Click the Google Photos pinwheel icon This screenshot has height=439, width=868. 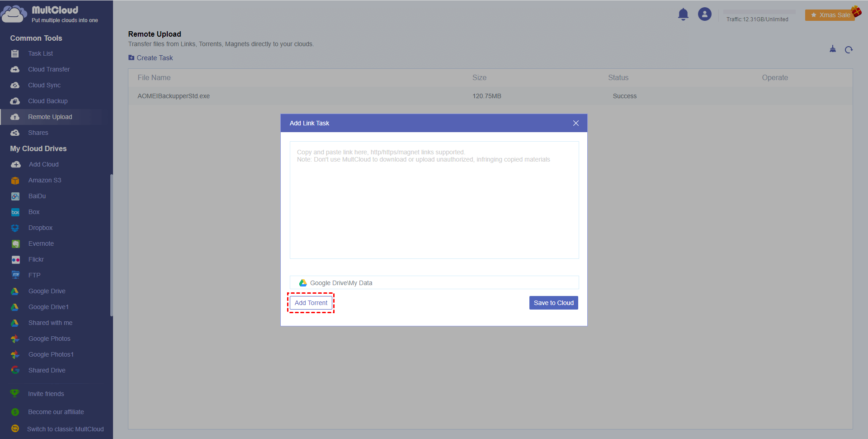pos(15,339)
